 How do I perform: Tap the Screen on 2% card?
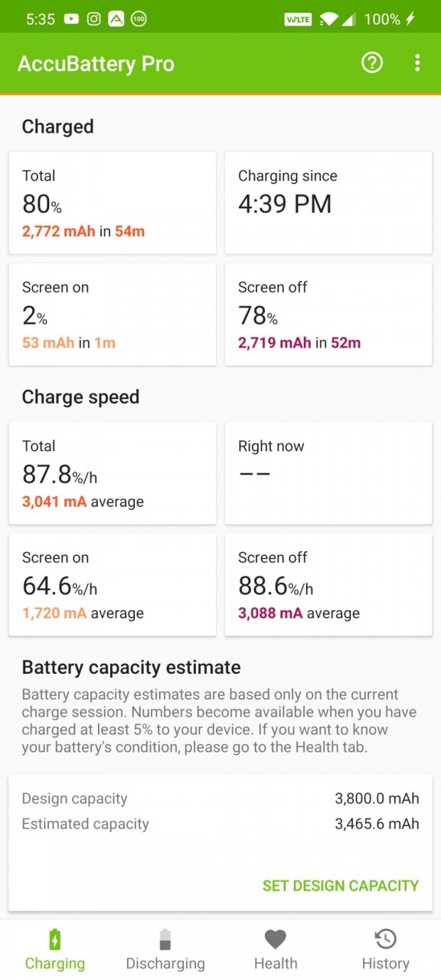click(x=113, y=315)
